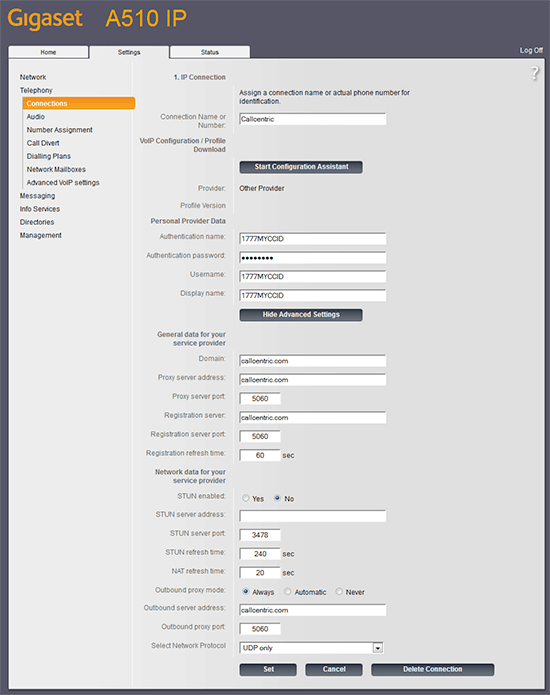
Task: Open Advanced VoIP settings in sidebar
Action: (63, 183)
